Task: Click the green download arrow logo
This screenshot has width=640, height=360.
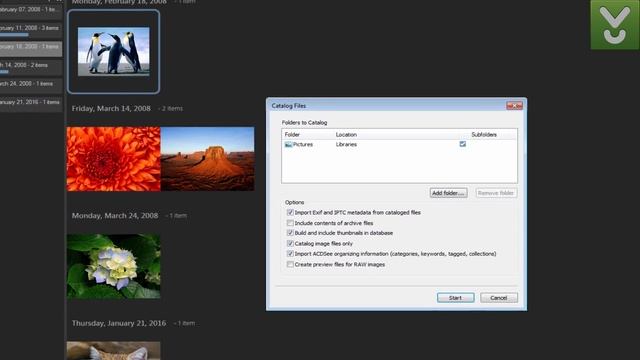Action: [x=615, y=24]
